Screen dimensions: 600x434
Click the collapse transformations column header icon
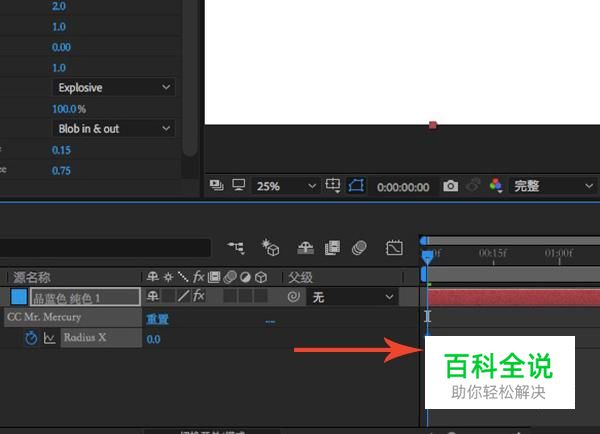click(168, 277)
